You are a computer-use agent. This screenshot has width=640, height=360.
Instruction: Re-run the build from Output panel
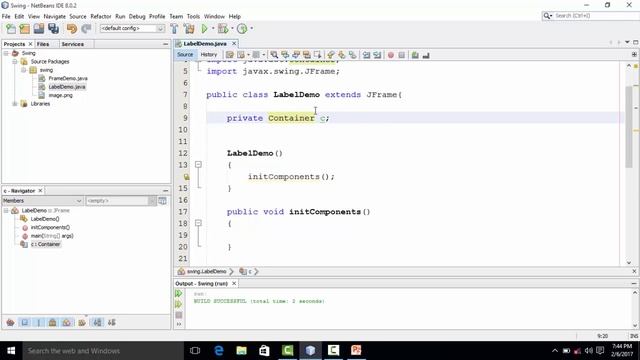tap(179, 293)
